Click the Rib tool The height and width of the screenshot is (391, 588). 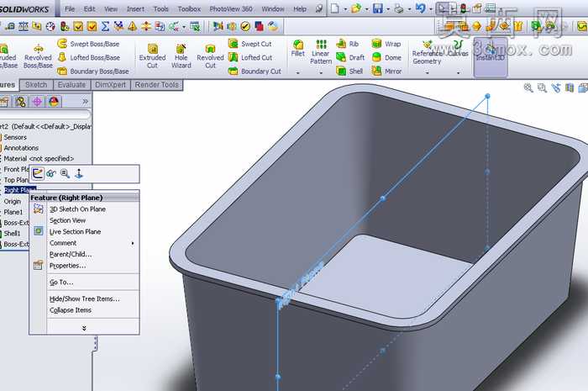347,44
